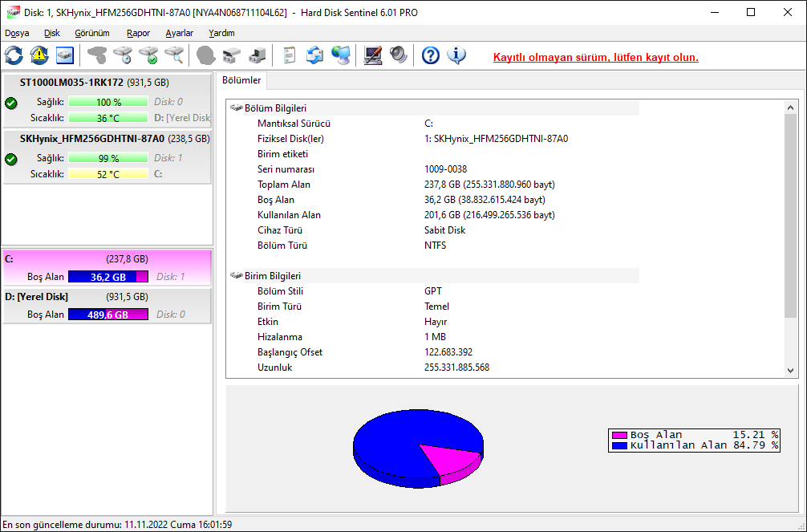Click the NTFS partition type value
Screen dimensions: 807x532
point(436,246)
